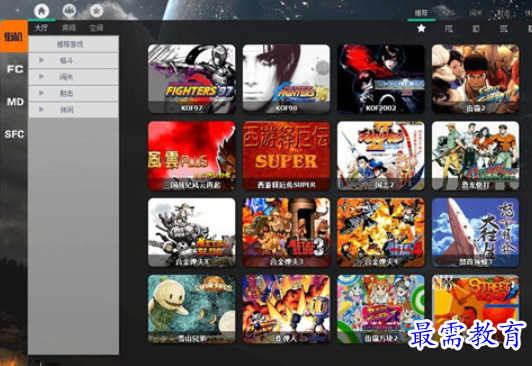Expand the 射击 category arrow

[x=41, y=93]
